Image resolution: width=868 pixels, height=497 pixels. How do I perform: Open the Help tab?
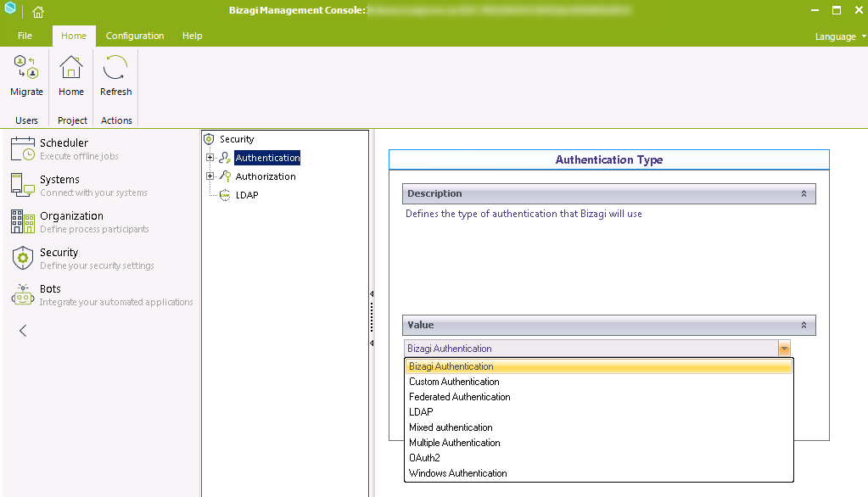point(192,36)
